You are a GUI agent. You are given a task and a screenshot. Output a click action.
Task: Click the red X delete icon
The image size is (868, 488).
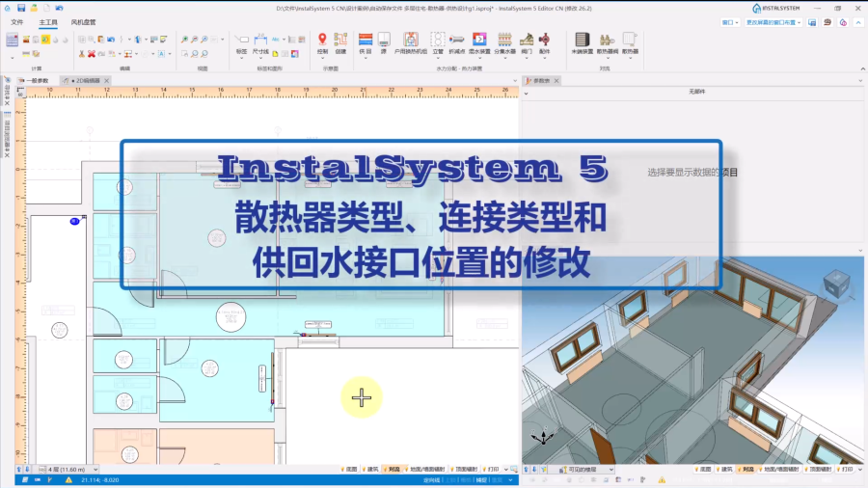[92, 54]
